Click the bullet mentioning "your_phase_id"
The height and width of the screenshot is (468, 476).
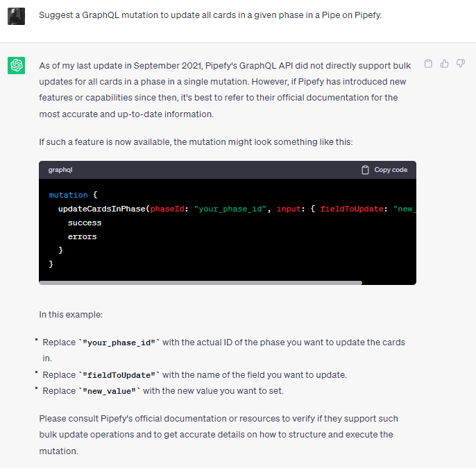pos(223,350)
